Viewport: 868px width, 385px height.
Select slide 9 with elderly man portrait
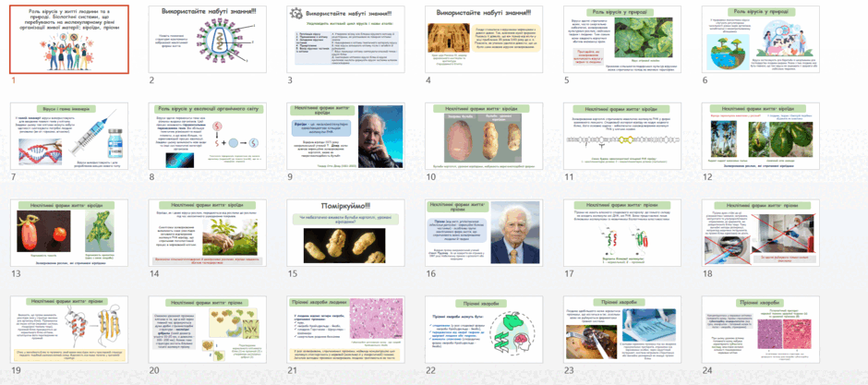pos(345,136)
